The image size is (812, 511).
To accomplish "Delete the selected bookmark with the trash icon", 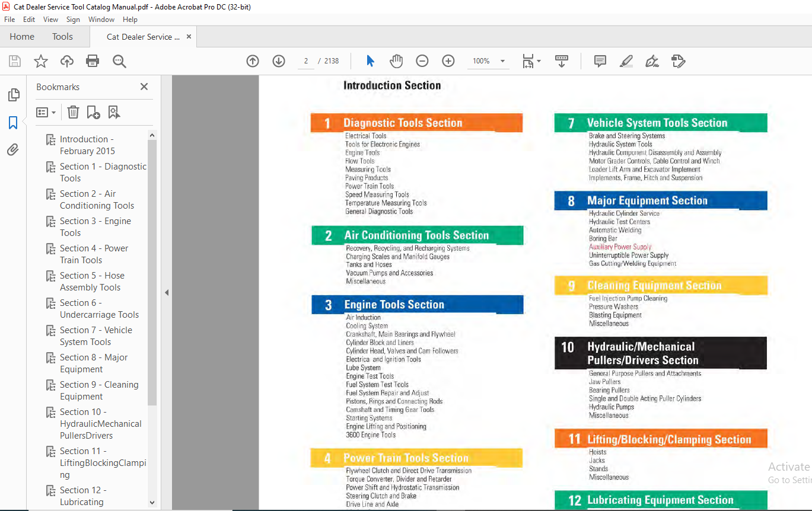I will tap(73, 112).
